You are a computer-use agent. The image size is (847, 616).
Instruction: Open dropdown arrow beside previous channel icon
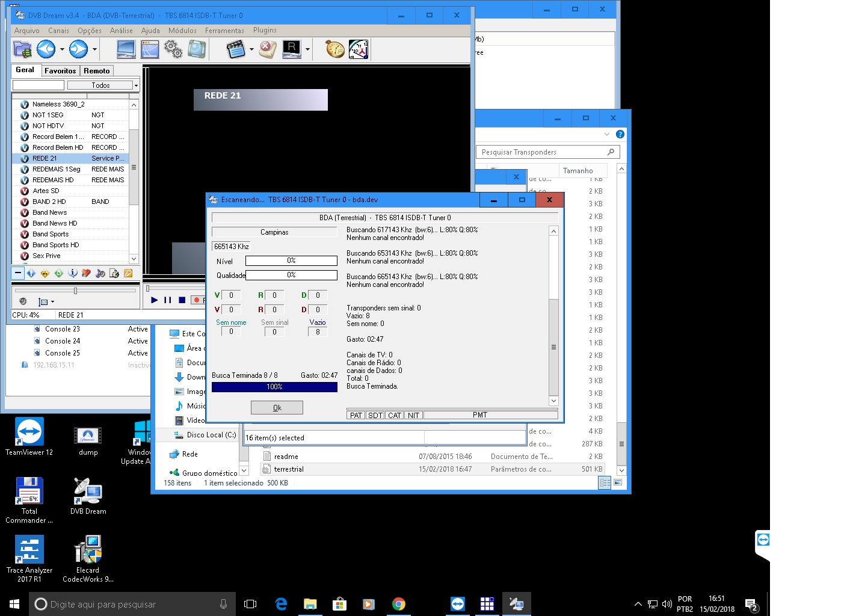[62, 49]
